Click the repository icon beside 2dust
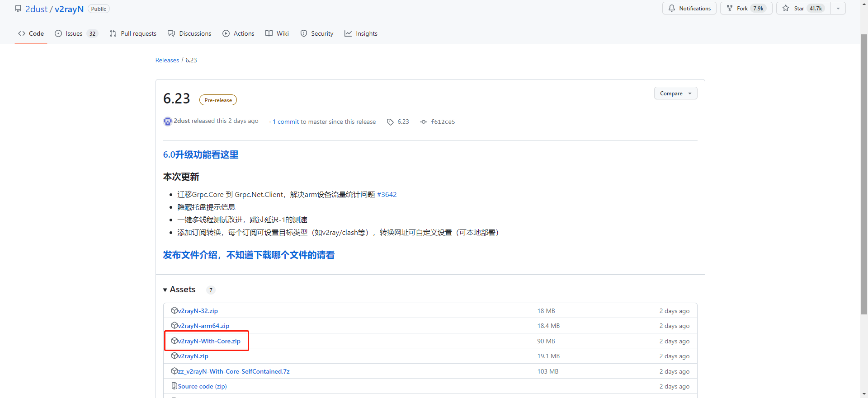The height and width of the screenshot is (398, 868). (x=18, y=9)
